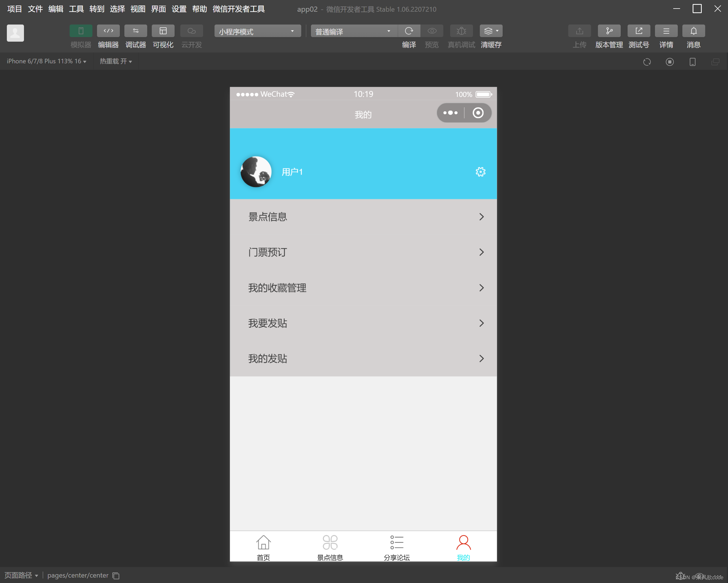Toggle 热重载 hot reload off
This screenshot has height=583, width=728.
point(116,61)
